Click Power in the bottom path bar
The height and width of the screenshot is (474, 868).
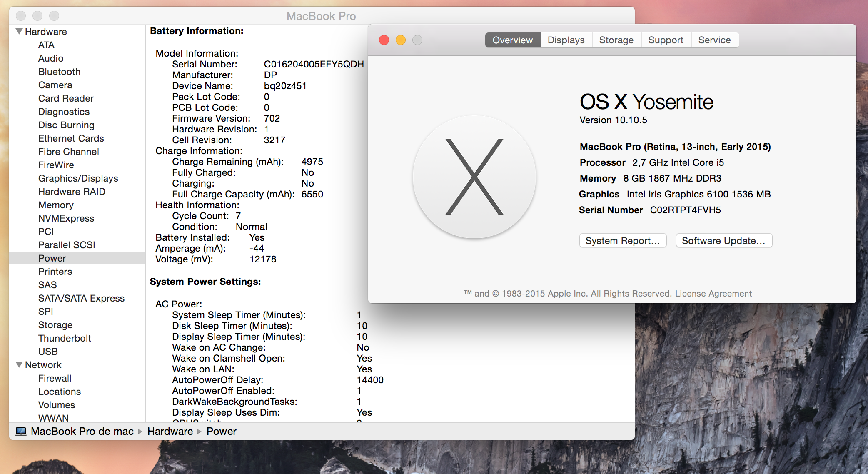(x=222, y=432)
